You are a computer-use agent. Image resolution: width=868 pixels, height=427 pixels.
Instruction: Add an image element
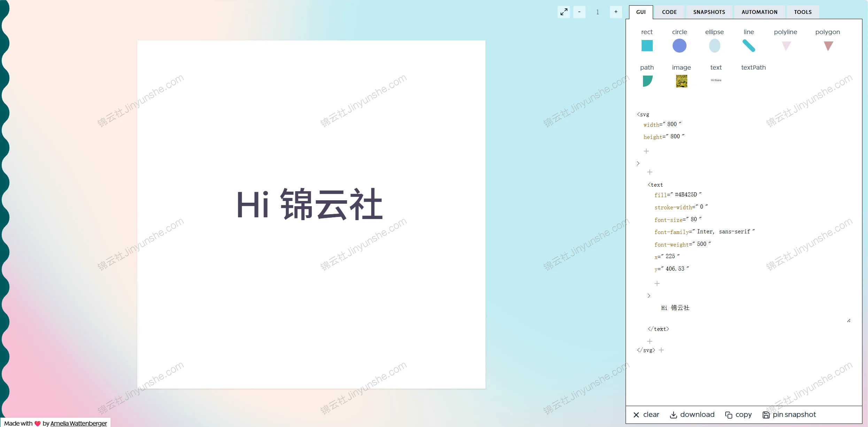[x=681, y=76]
